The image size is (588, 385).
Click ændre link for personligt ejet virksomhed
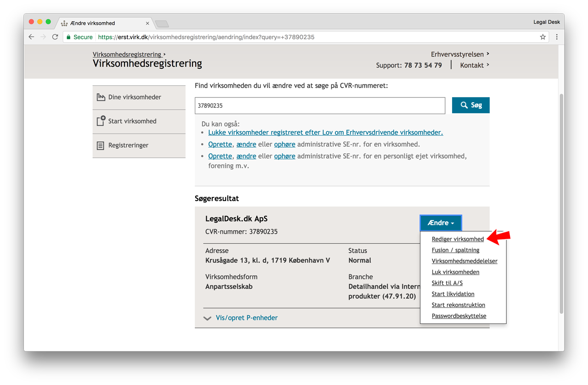click(246, 156)
